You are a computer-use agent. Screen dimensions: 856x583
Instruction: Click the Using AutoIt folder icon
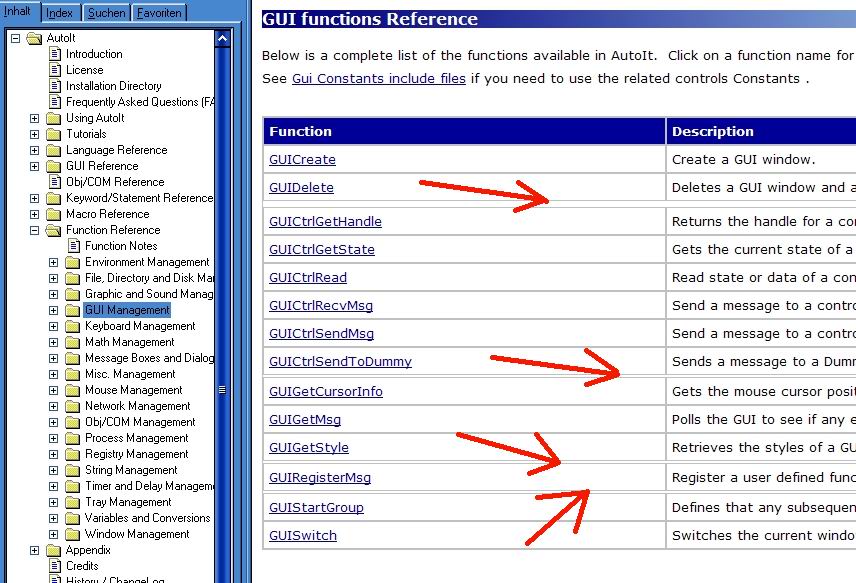pyautogui.click(x=54, y=118)
